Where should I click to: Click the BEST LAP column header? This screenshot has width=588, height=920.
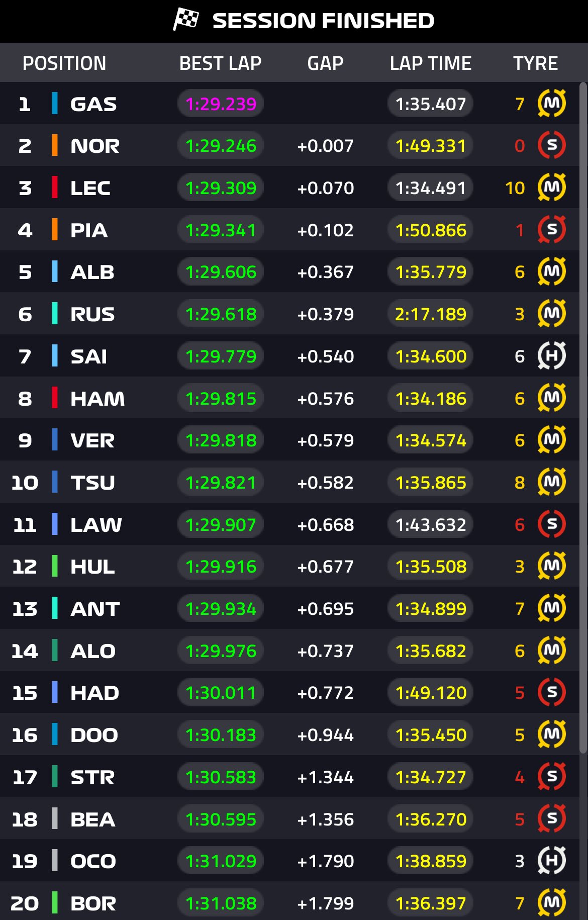(220, 63)
